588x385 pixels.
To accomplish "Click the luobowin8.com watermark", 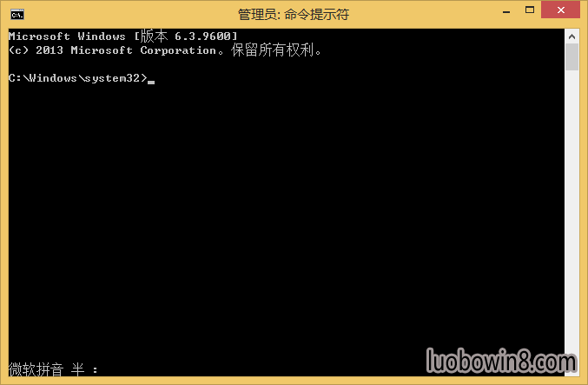I will pos(501,361).
